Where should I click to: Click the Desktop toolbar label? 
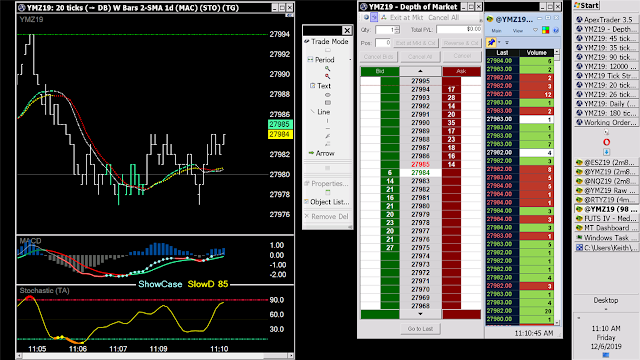tap(606, 300)
